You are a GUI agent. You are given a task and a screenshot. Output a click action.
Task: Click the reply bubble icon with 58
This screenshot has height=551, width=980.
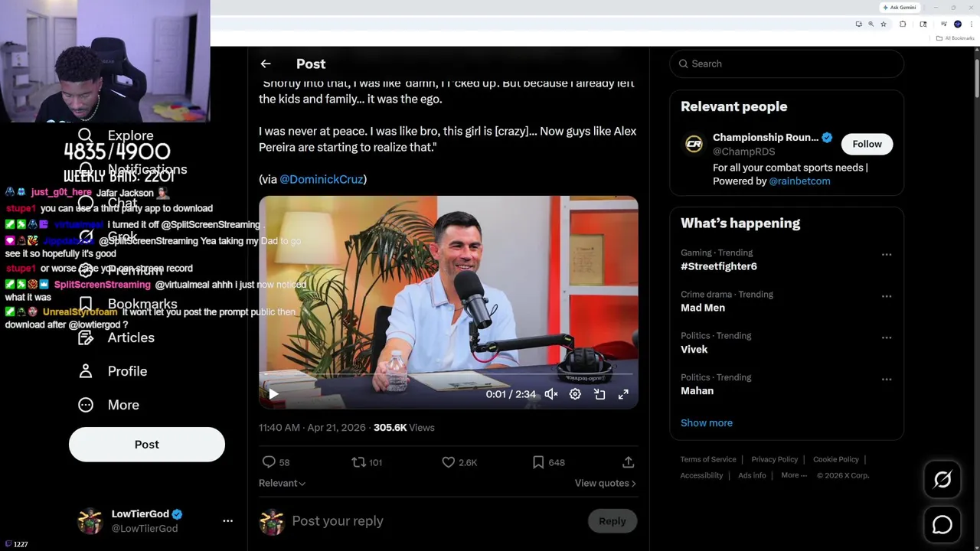276,462
